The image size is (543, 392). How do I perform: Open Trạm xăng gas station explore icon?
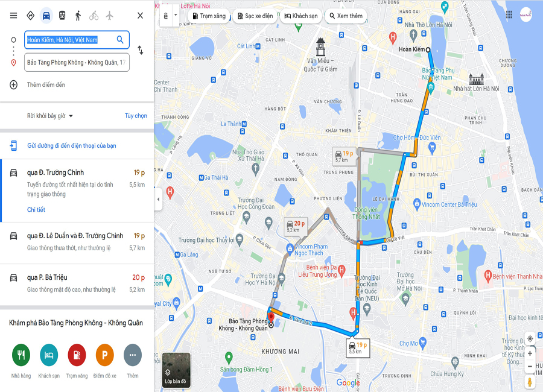(77, 355)
